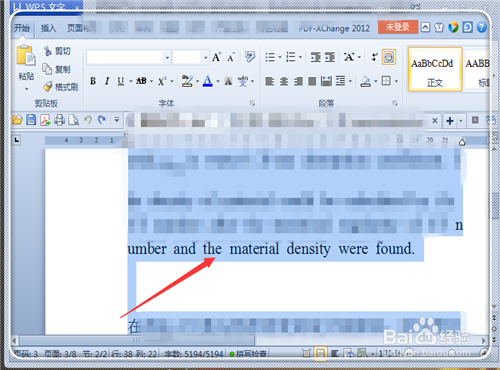Screen dimensions: 500x370
Task: Open the new tab plus dropdown arrow
Action: (x=461, y=121)
